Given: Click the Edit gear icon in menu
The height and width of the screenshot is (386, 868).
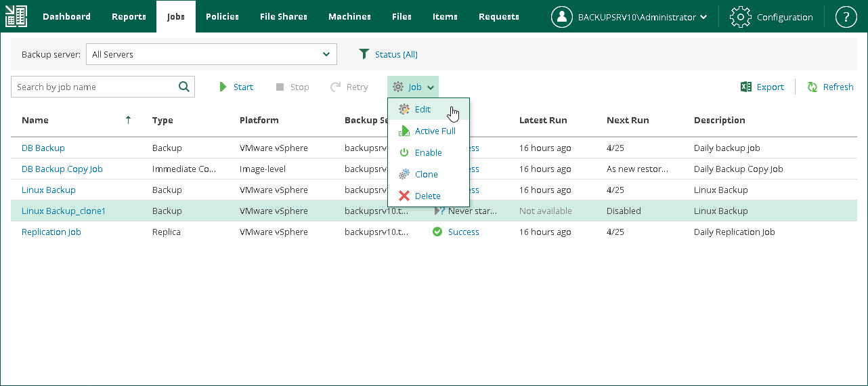Looking at the screenshot, I should 404,109.
